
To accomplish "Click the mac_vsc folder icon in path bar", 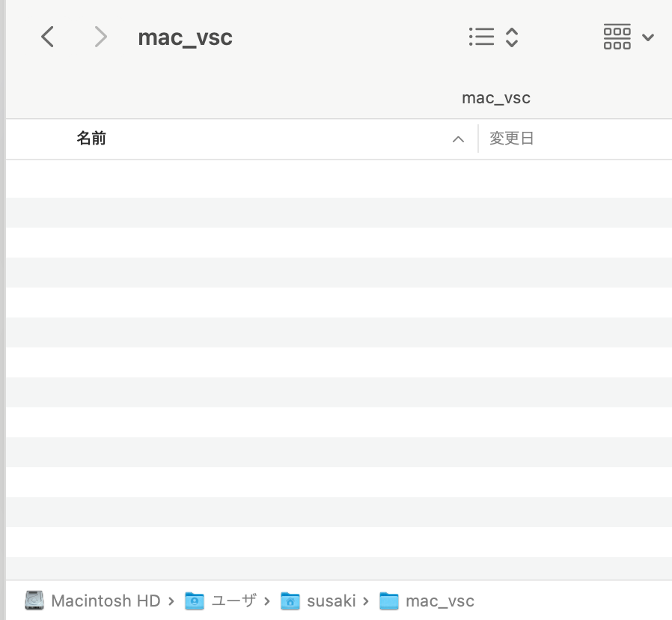I will (388, 601).
